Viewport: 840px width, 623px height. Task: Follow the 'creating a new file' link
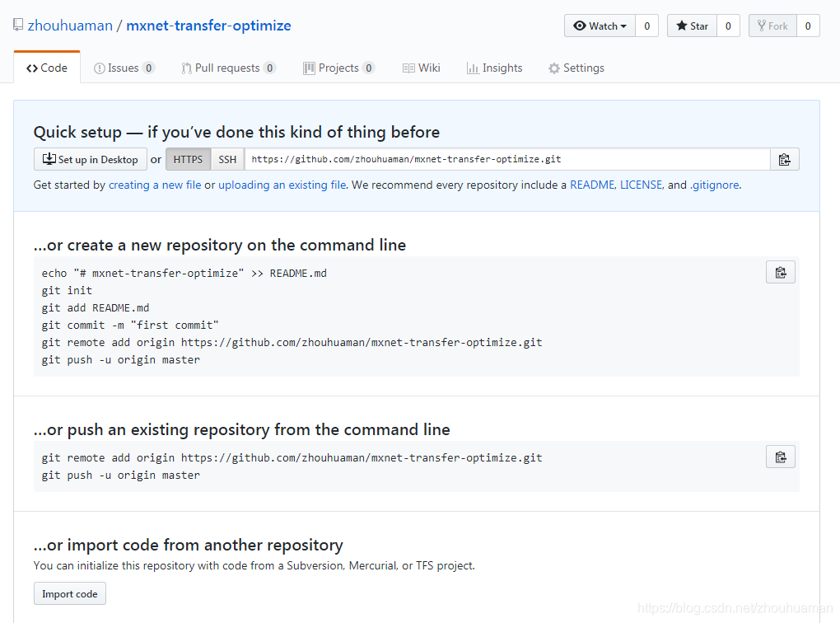pos(155,185)
